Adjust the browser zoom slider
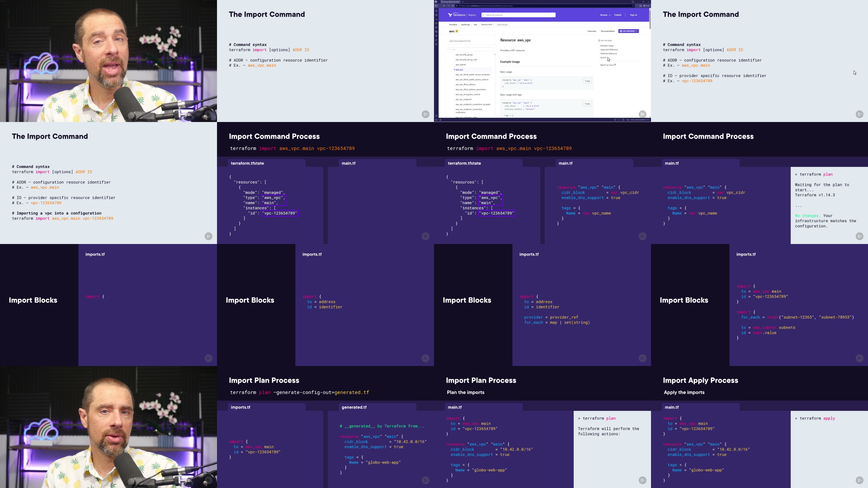 click(x=638, y=120)
